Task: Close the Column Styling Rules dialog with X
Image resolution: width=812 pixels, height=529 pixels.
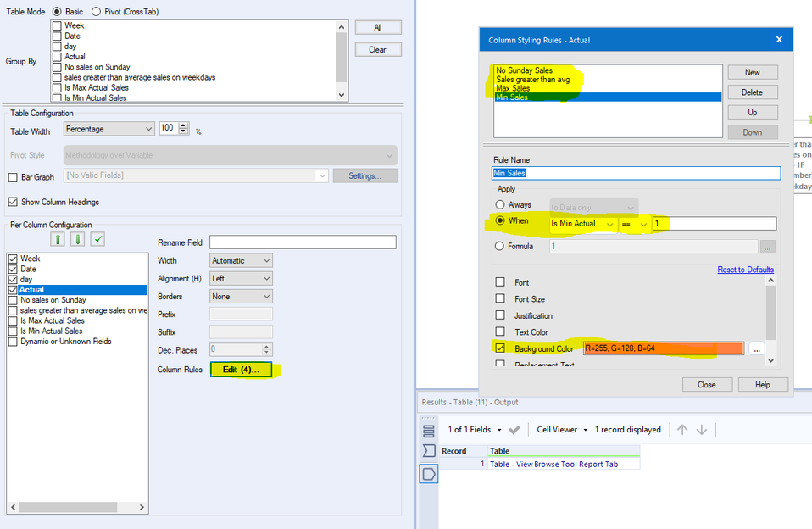Action: pos(779,39)
